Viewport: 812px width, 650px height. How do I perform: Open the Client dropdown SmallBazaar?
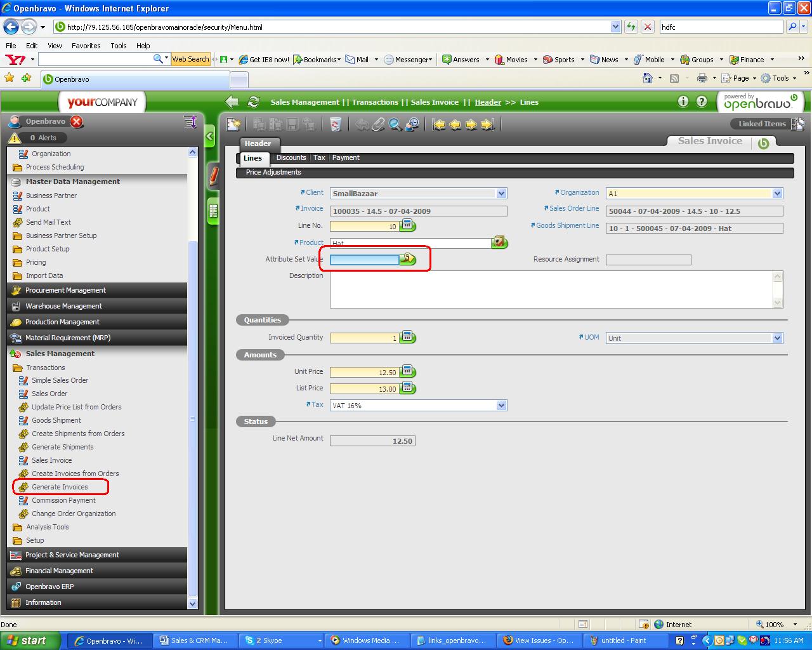point(501,194)
